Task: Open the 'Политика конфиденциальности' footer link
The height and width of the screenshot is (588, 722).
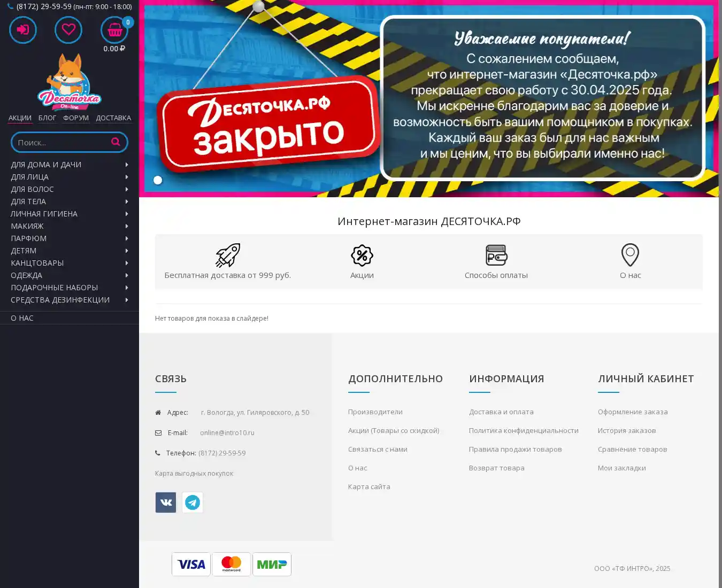Action: (x=524, y=430)
